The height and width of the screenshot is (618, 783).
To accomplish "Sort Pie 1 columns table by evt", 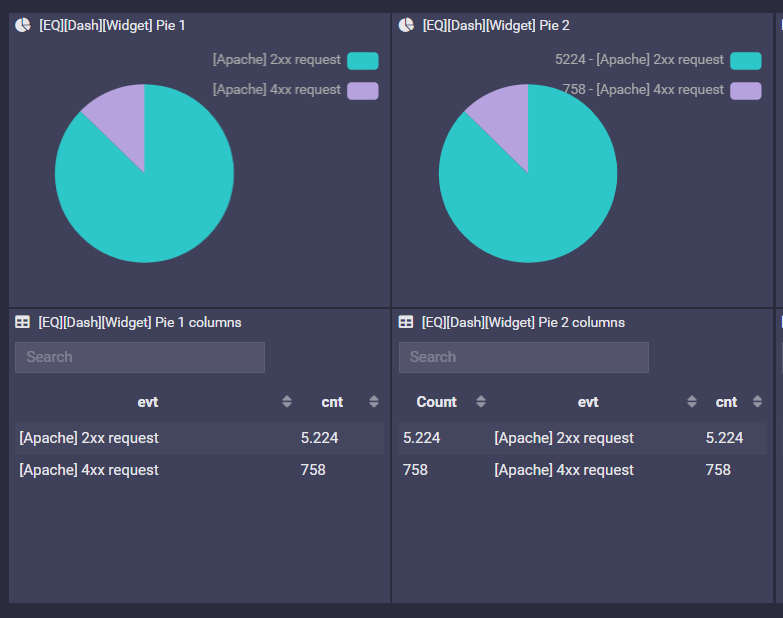I will pyautogui.click(x=287, y=401).
